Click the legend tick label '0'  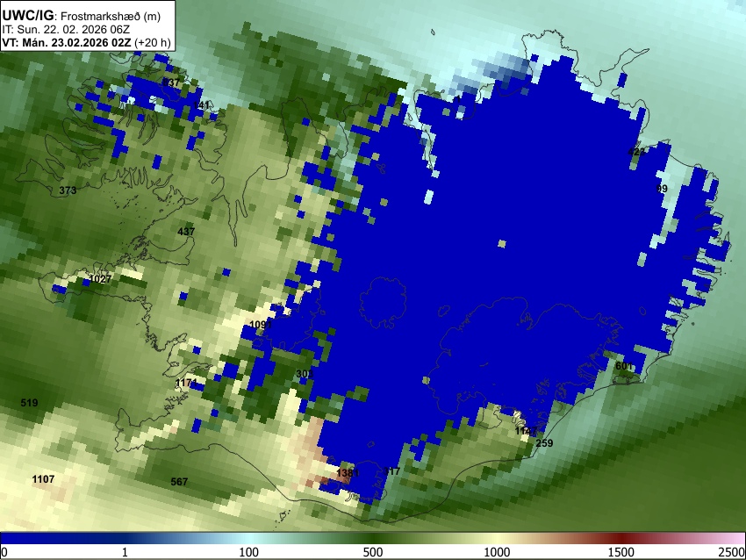pyautogui.click(x=4, y=552)
